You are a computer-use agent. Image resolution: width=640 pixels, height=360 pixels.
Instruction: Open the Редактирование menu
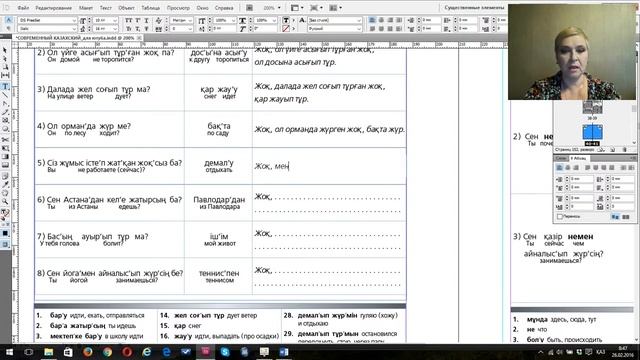pos(53,8)
